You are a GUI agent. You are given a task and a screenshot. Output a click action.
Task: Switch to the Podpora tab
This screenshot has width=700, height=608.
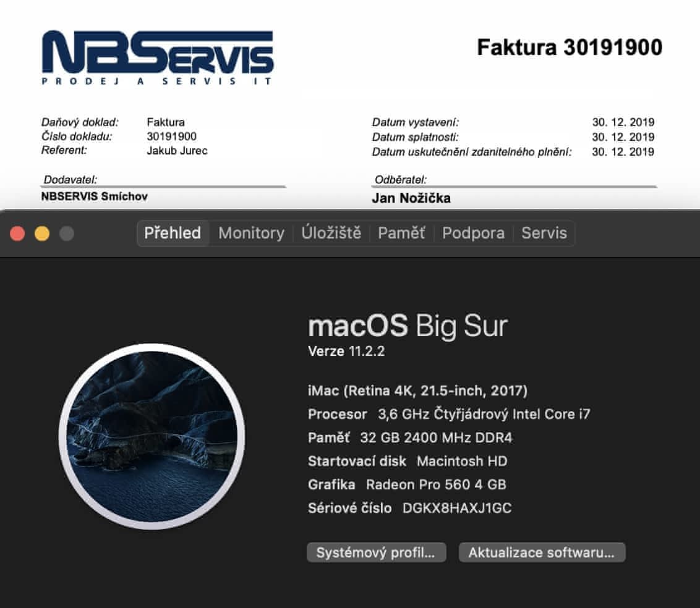coord(473,234)
